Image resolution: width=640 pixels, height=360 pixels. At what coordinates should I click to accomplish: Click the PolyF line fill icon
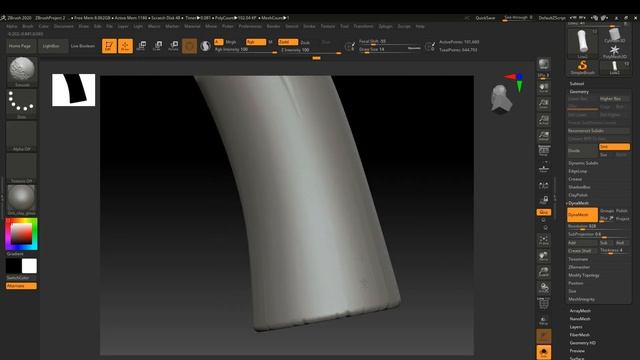click(x=544, y=304)
